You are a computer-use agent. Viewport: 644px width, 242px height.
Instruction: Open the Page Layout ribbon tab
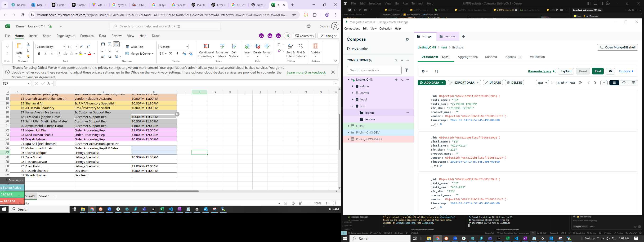pyautogui.click(x=66, y=36)
